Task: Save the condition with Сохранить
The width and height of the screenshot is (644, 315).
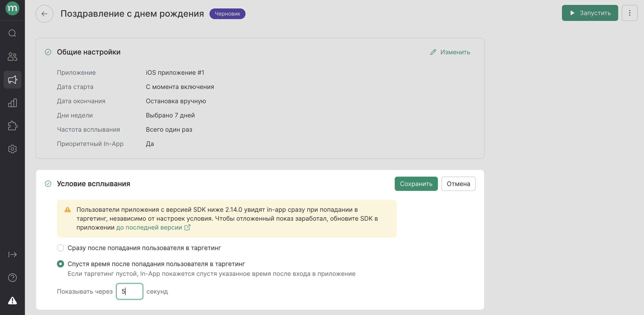Action: tap(416, 184)
